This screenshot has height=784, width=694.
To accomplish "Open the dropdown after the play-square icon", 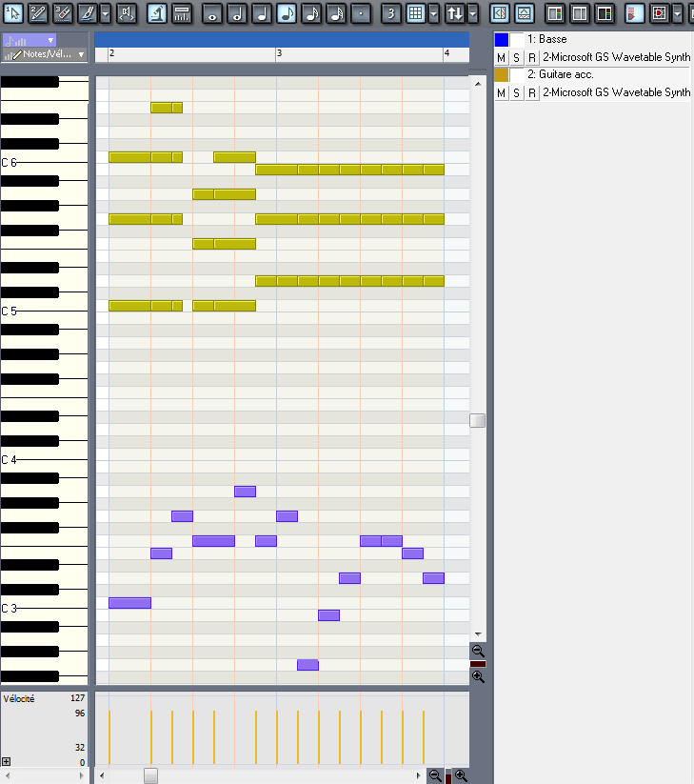I will pyautogui.click(x=678, y=14).
